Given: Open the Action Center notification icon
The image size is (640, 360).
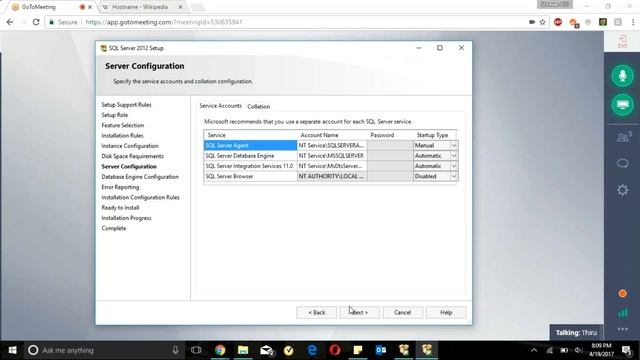Looking at the screenshot, I should [x=627, y=350].
